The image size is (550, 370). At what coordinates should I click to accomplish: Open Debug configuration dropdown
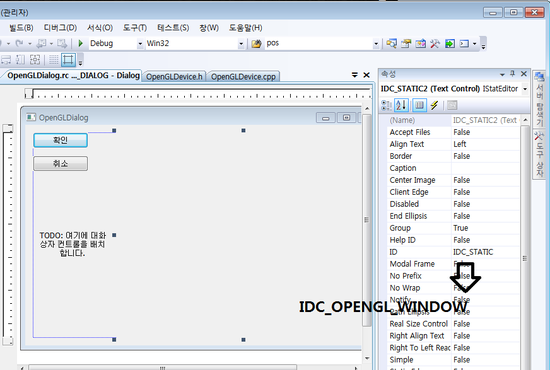click(x=140, y=44)
